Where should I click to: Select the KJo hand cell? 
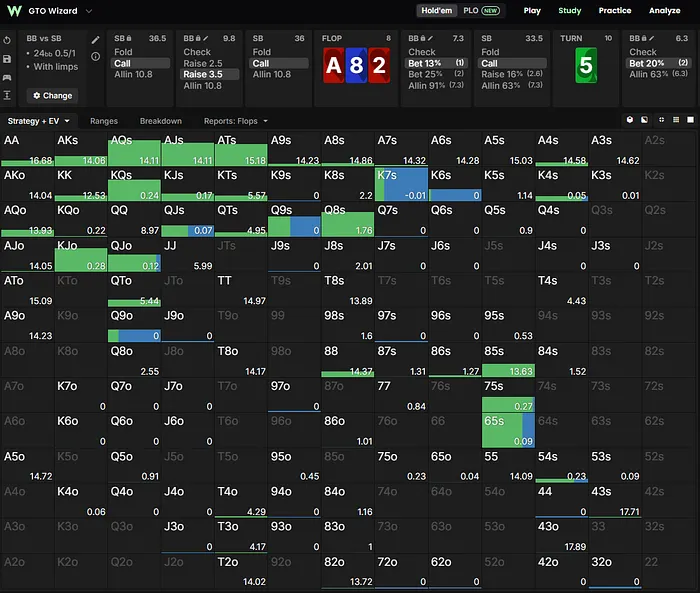(x=81, y=255)
